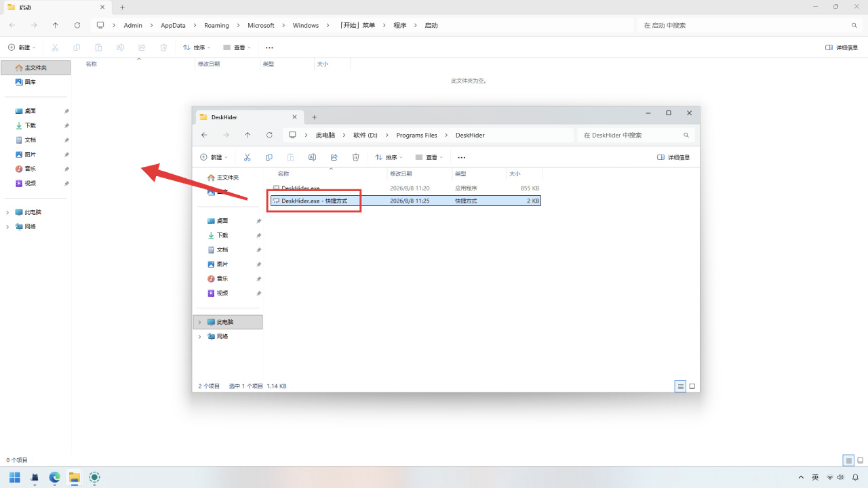Click the File Explorer taskbar icon
868x488 pixels.
(74, 478)
